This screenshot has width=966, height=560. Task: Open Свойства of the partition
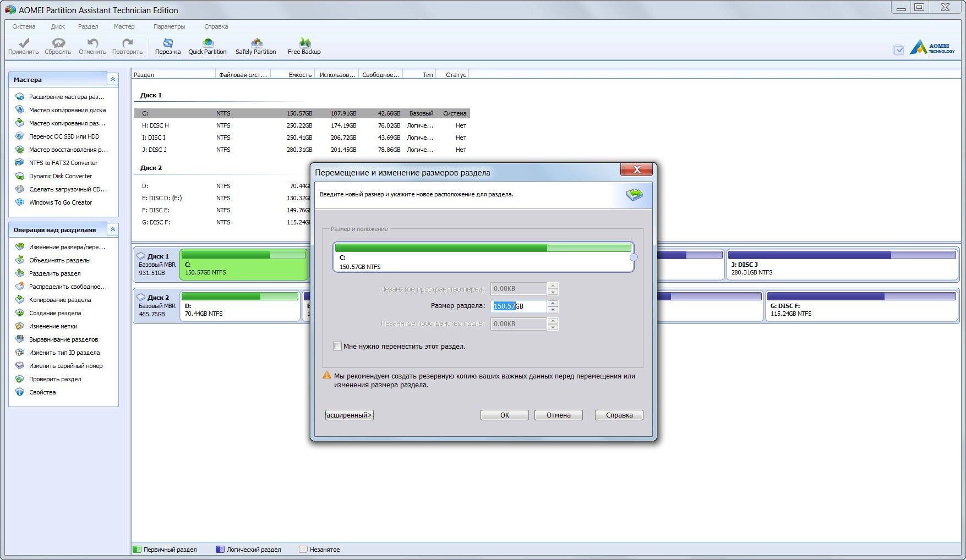(36, 392)
